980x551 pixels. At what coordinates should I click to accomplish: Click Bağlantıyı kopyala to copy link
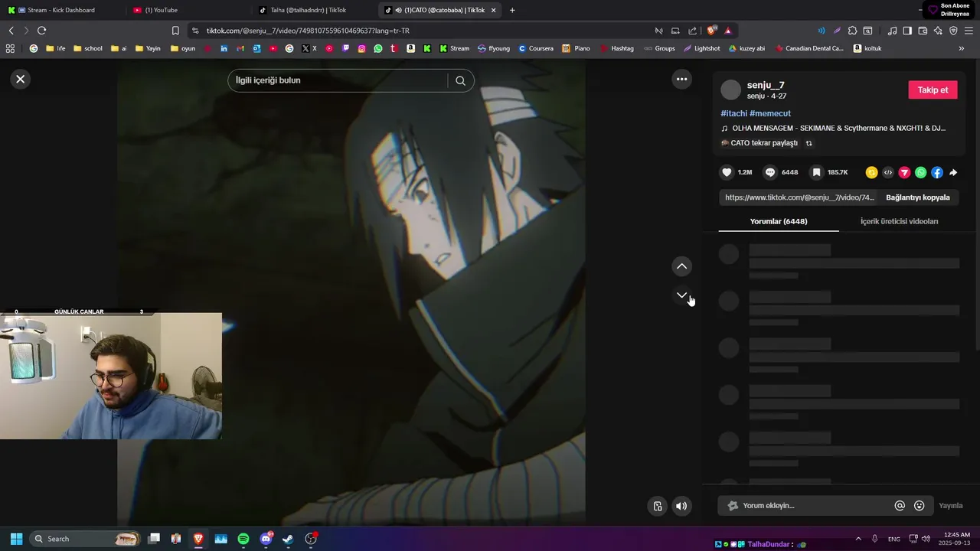(917, 197)
